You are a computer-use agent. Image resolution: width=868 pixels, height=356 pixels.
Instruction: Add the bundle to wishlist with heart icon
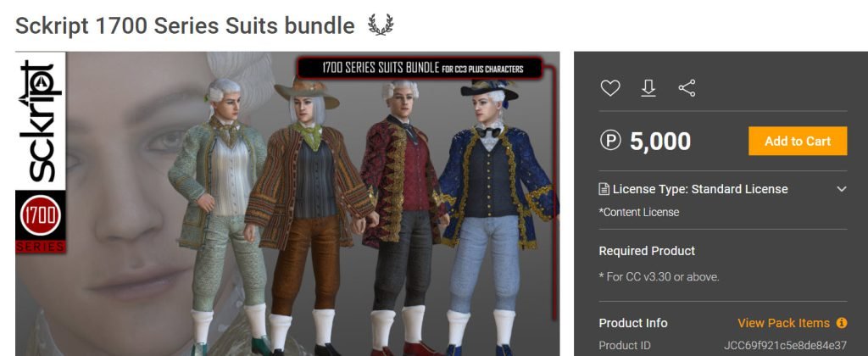click(610, 88)
